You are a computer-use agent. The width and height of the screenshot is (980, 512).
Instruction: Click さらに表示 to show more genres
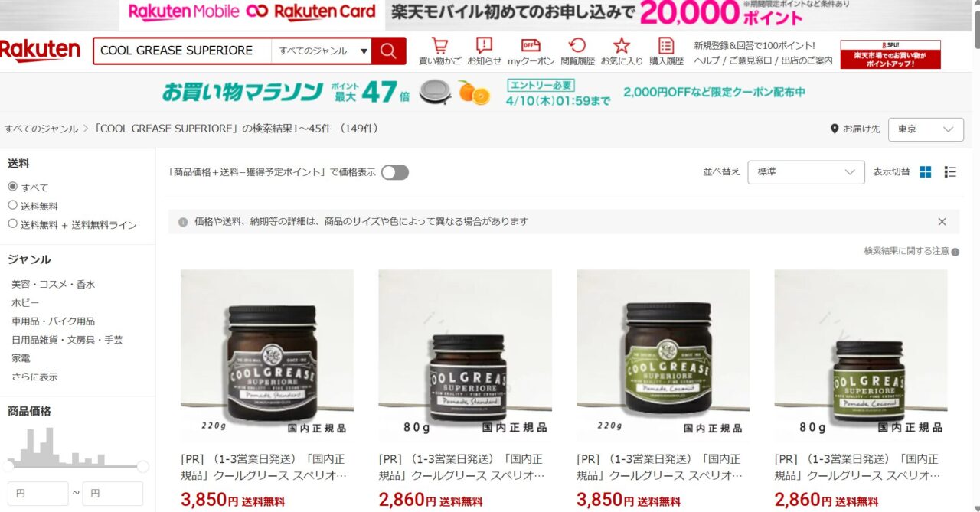click(34, 377)
